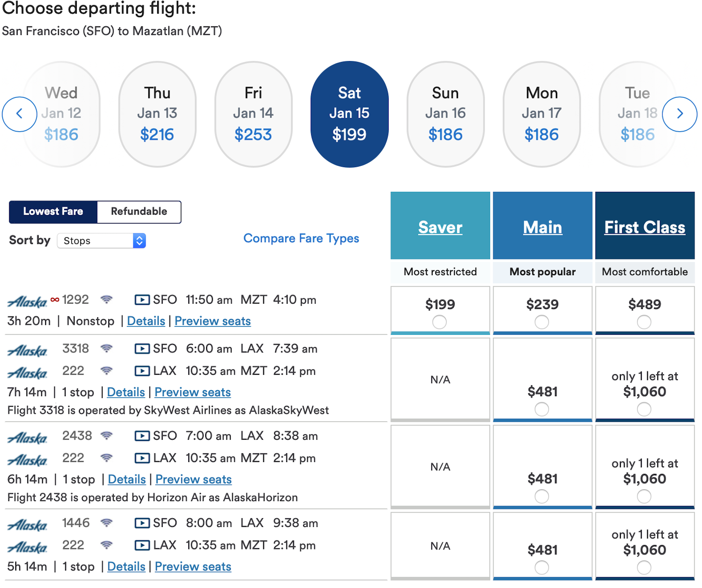Click Wi-Fi icon for flight 1292
The image size is (702, 588).
tap(107, 300)
